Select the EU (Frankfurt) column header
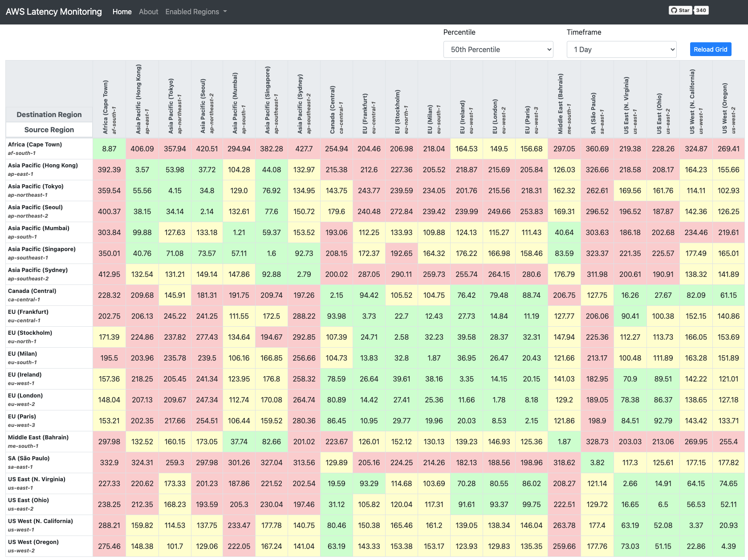748x560 pixels. pyautogui.click(x=369, y=99)
